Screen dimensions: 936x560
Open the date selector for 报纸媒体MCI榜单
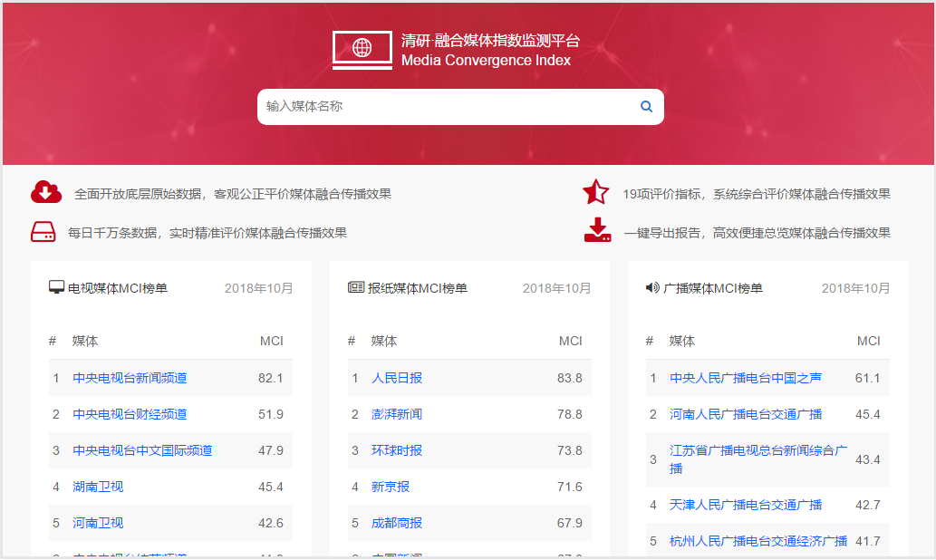(x=555, y=286)
